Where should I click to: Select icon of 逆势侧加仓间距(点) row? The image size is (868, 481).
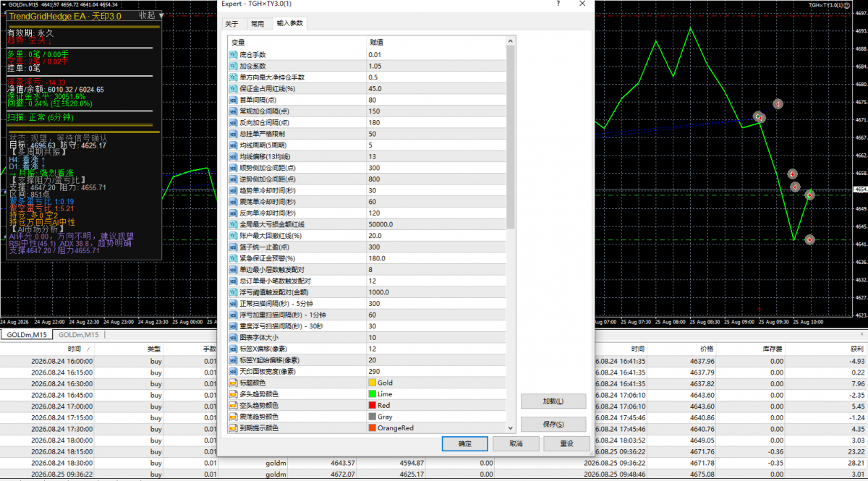pos(233,179)
